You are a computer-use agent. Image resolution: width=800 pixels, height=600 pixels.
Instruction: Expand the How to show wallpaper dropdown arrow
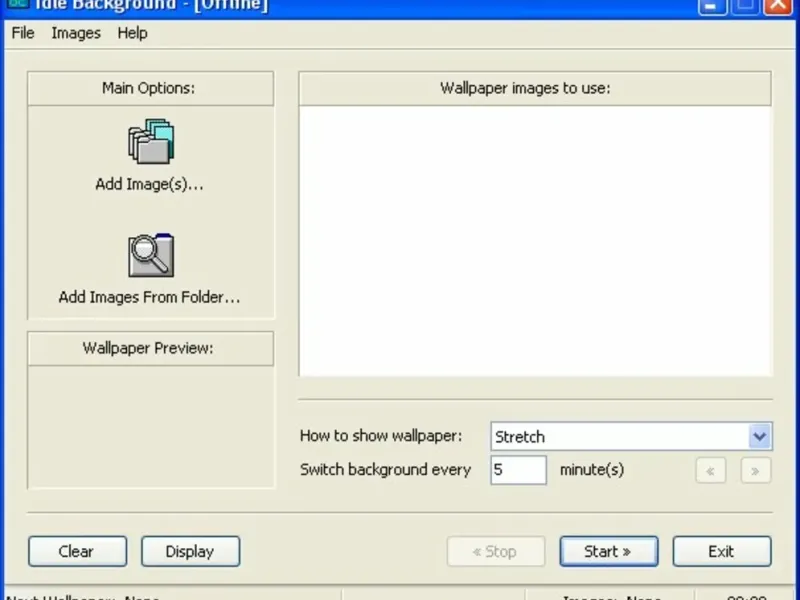tap(759, 436)
